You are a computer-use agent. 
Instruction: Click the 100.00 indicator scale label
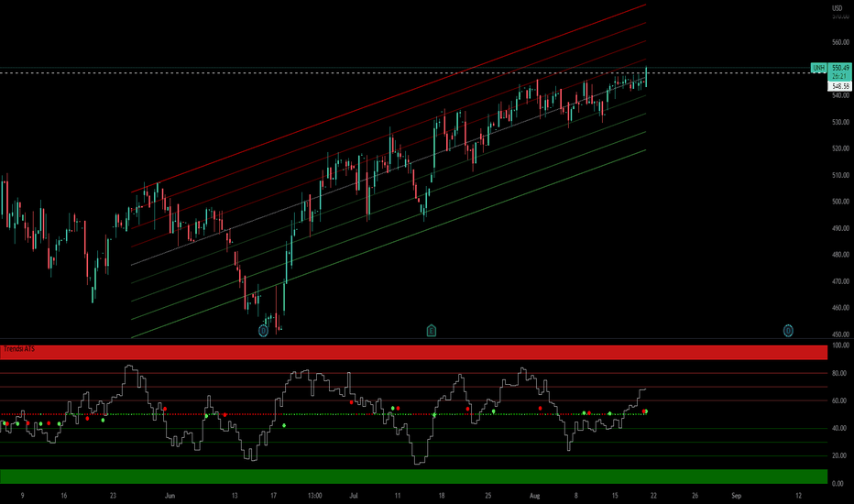pyautogui.click(x=840, y=345)
